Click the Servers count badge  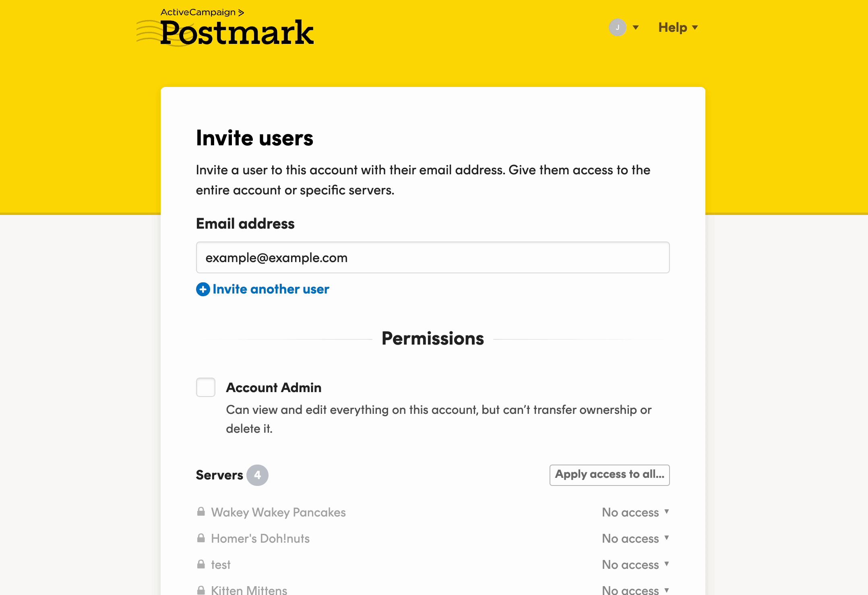tap(257, 475)
